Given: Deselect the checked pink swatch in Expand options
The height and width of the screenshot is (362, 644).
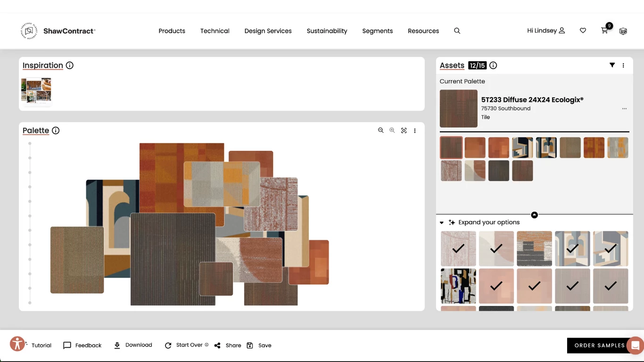Looking at the screenshot, I should click(x=496, y=286).
